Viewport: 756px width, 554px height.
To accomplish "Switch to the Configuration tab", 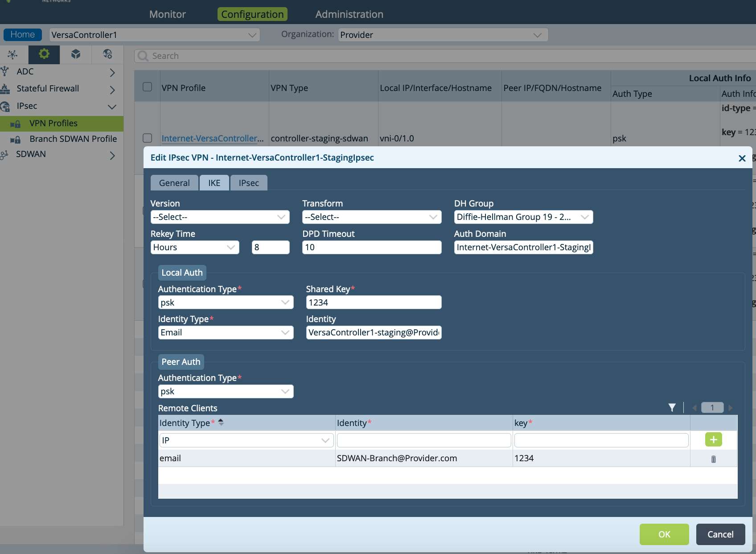I will [252, 14].
